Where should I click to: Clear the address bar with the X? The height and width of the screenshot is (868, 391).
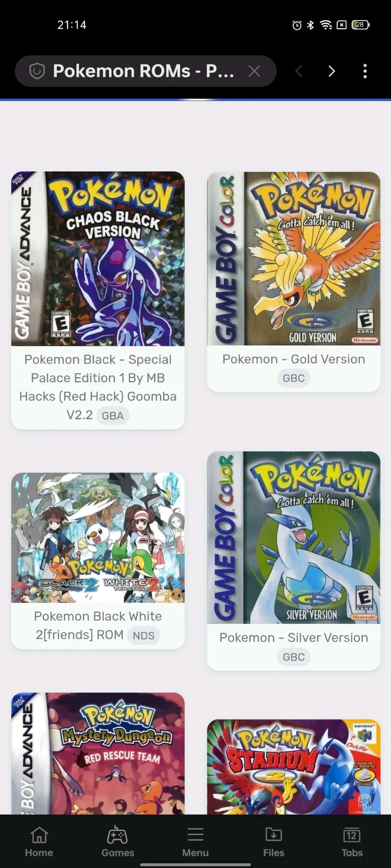click(255, 71)
